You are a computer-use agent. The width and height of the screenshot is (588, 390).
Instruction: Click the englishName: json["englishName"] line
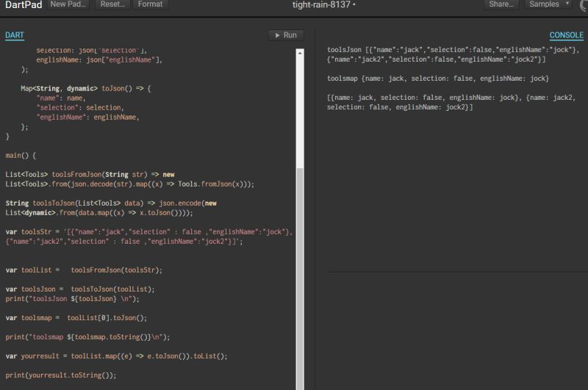click(x=99, y=60)
